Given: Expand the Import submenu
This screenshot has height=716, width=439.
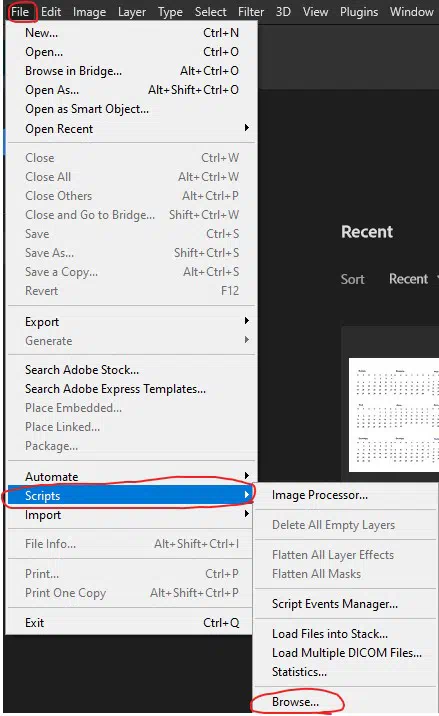Looking at the screenshot, I should (132, 515).
